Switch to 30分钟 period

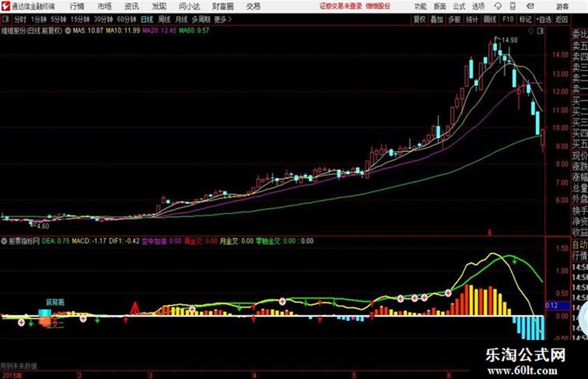coord(103,19)
